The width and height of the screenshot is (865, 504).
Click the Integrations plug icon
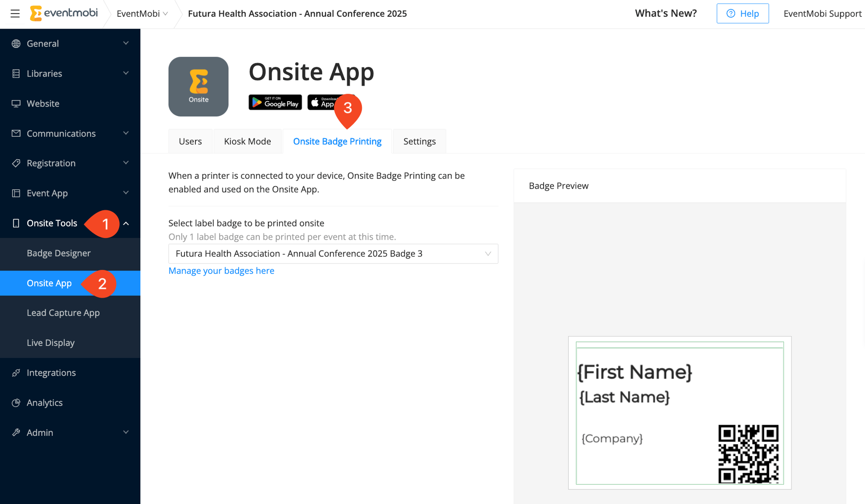[x=16, y=373]
